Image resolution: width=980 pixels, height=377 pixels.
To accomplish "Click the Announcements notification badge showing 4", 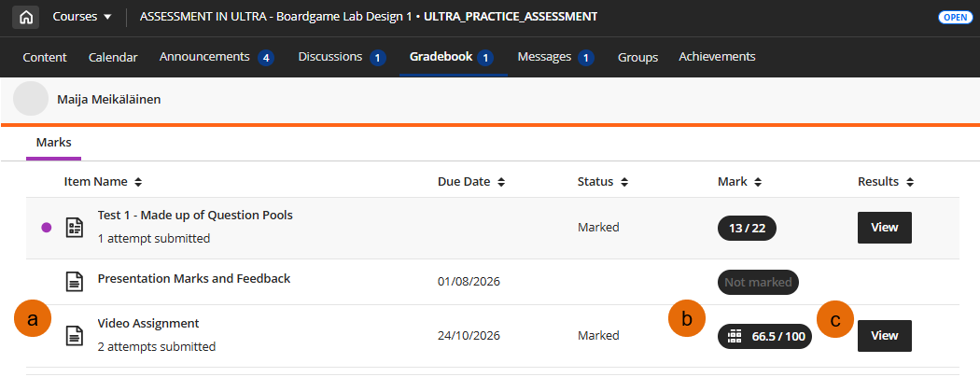I will click(x=266, y=58).
